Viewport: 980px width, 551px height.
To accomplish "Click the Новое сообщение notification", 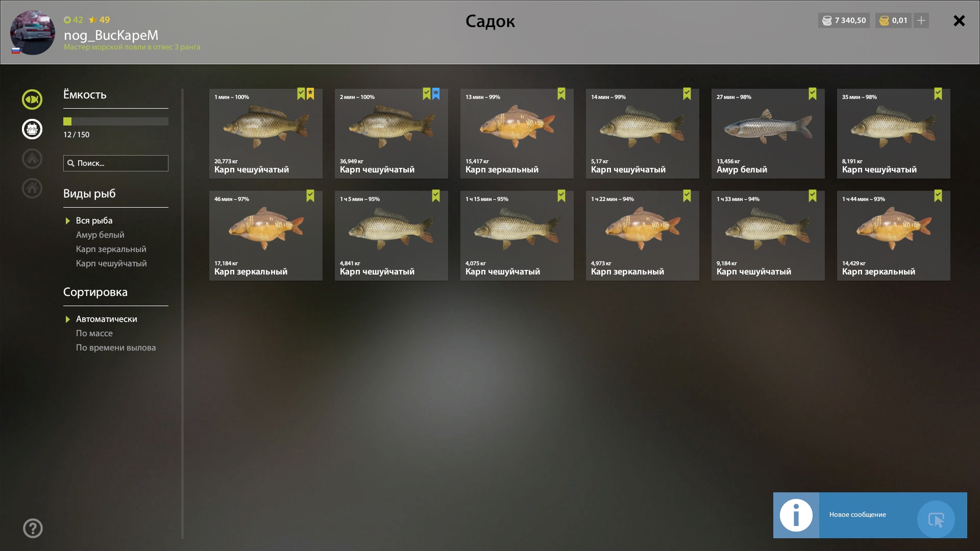I will click(870, 515).
